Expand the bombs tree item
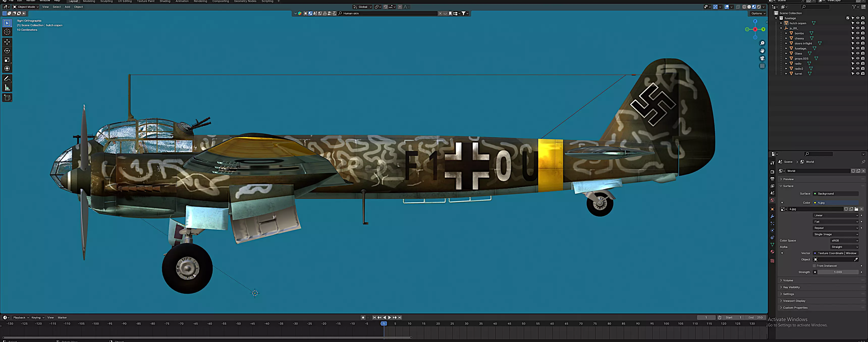This screenshot has height=342, width=868. pos(786,33)
